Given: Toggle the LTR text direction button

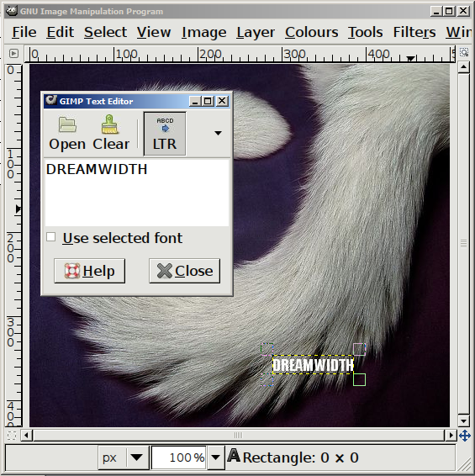Looking at the screenshot, I should 165,134.
